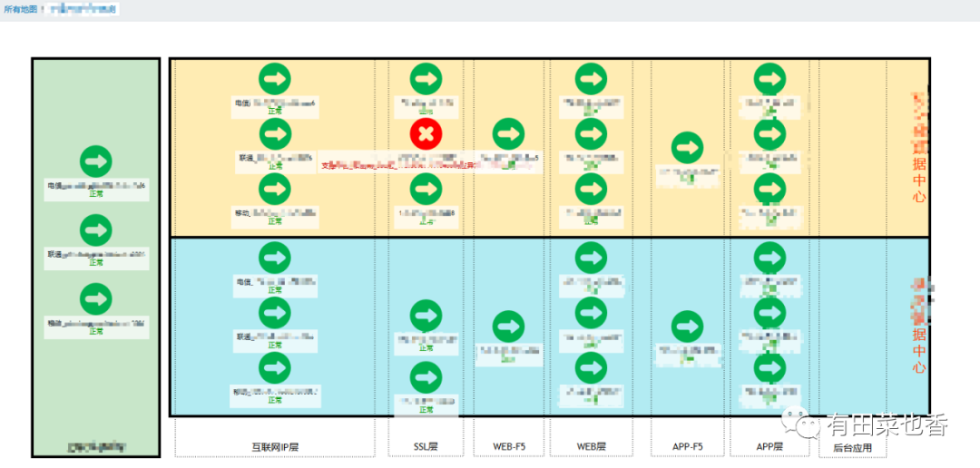Screen dimensions: 980x468
Task: Click 正常 status under 电信 in left green panel
Action: click(95, 194)
